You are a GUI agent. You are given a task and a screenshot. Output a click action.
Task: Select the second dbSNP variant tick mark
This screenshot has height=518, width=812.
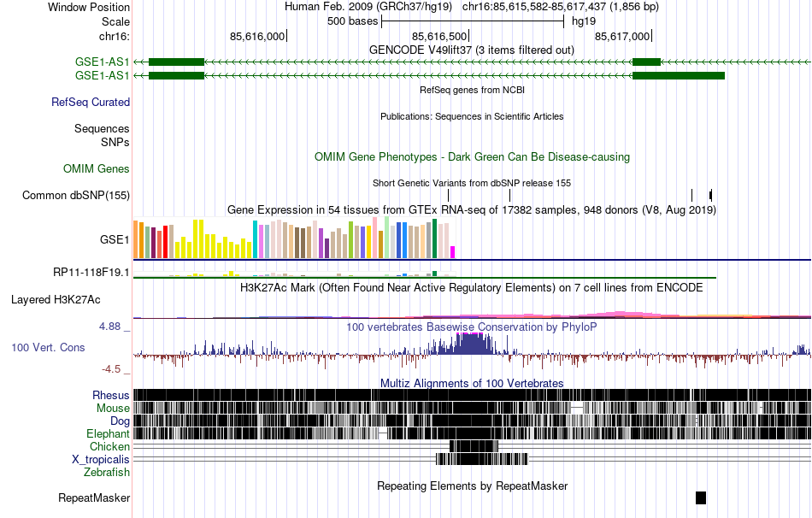point(510,195)
